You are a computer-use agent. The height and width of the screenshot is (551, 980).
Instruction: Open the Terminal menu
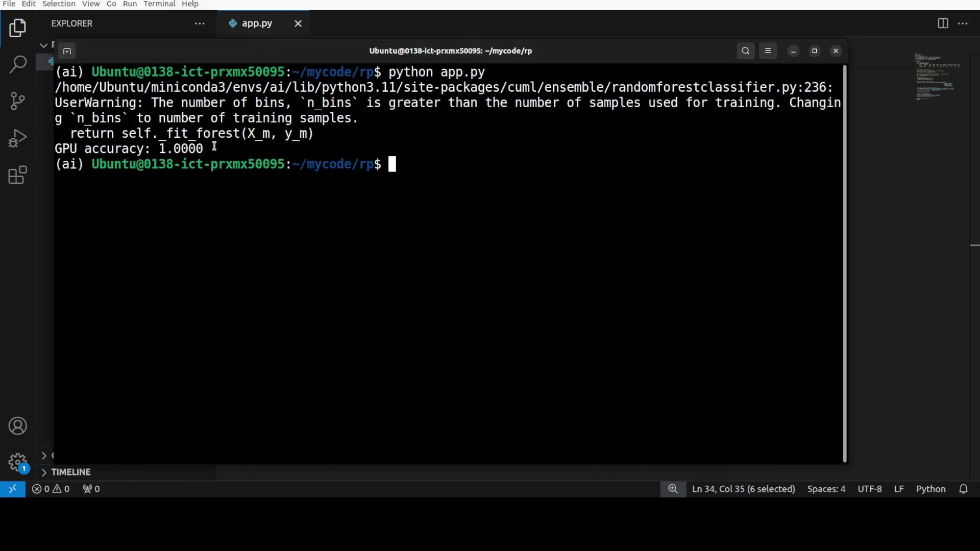point(159,4)
